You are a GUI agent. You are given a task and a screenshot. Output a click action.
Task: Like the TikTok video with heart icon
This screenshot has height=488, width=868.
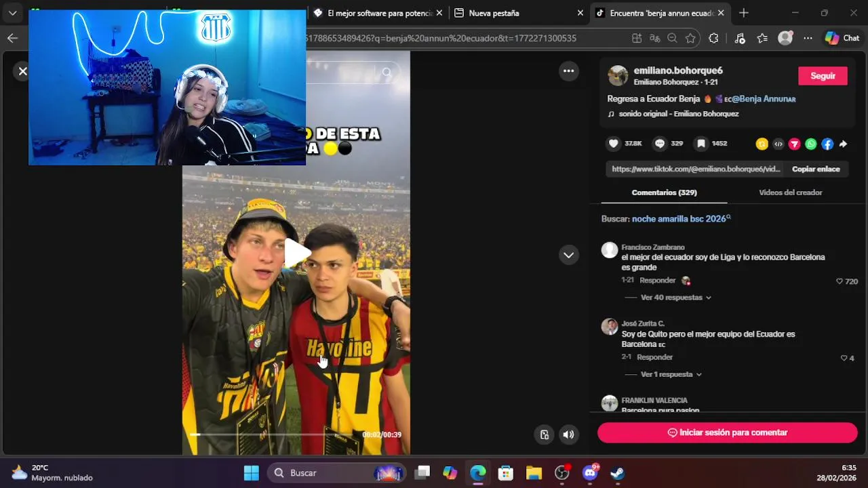[614, 144]
